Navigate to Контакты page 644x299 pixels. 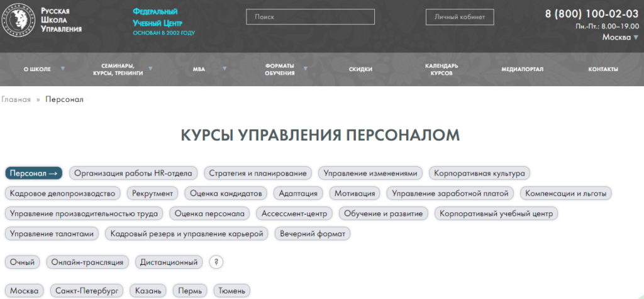tap(602, 69)
